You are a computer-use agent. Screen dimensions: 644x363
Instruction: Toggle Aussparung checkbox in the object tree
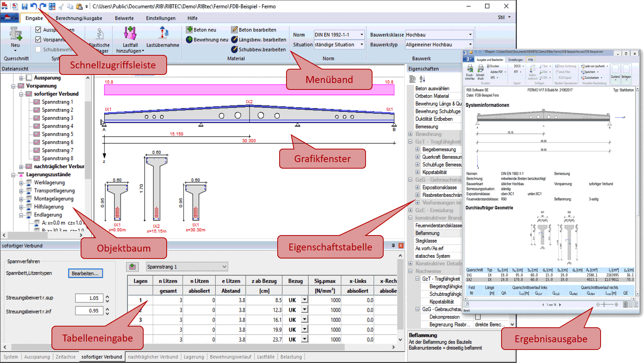(29, 78)
